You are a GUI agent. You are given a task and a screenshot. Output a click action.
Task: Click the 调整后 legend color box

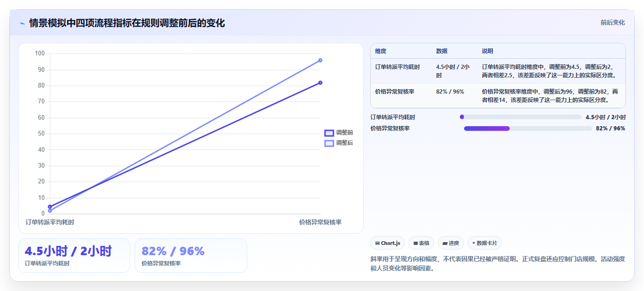tap(329, 143)
